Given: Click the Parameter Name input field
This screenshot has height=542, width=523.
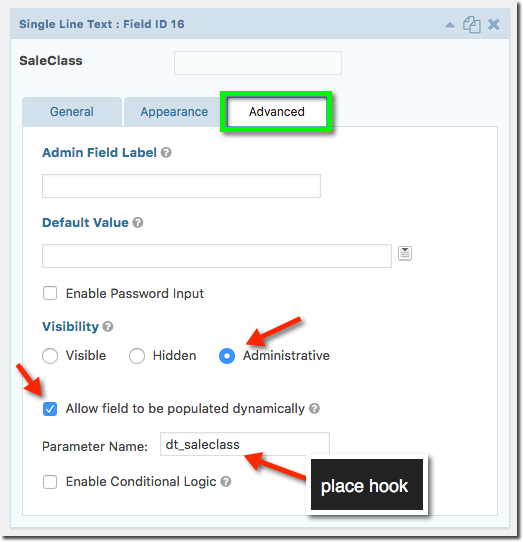Looking at the screenshot, I should (x=245, y=444).
